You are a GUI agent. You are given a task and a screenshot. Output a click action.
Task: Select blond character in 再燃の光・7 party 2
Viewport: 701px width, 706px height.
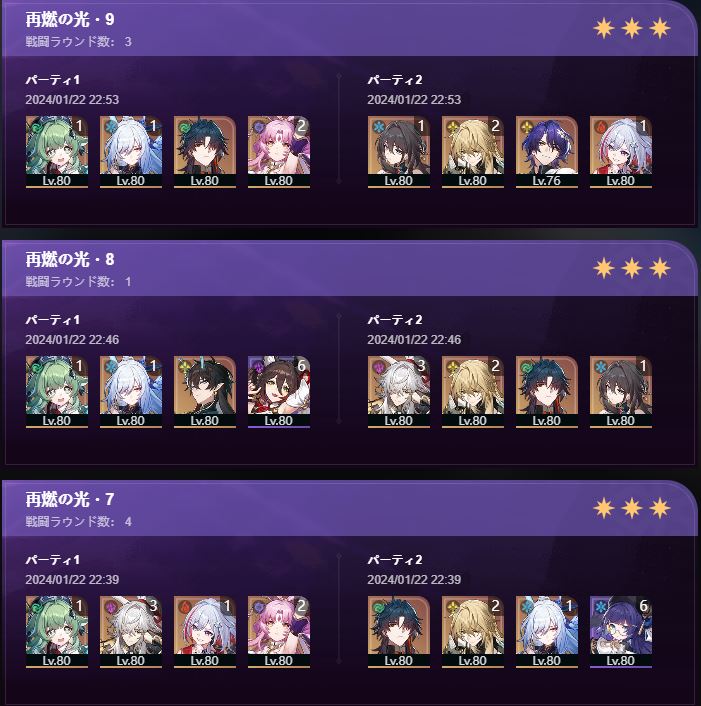(x=473, y=632)
